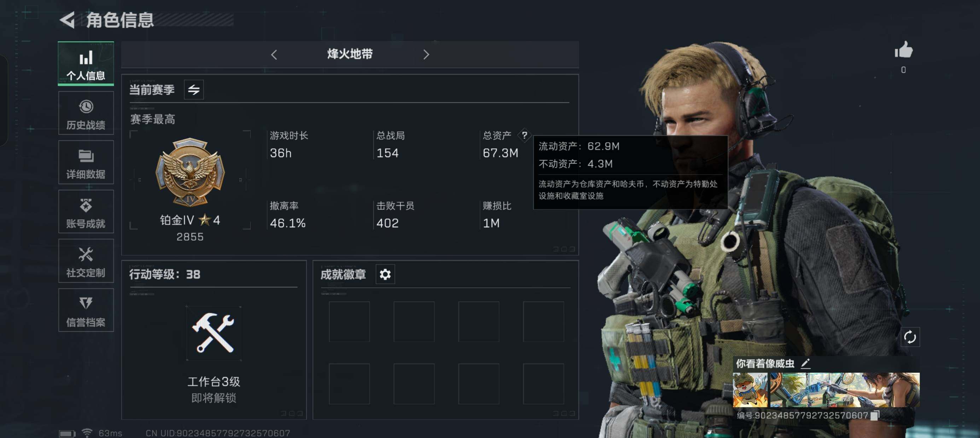Click the rotate character refresh icon
This screenshot has height=438, width=980.
pyautogui.click(x=910, y=337)
